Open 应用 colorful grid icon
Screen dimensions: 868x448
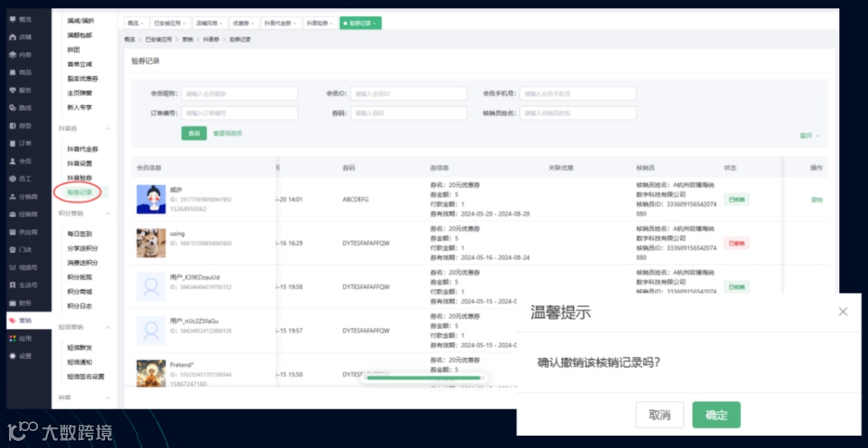(13, 339)
